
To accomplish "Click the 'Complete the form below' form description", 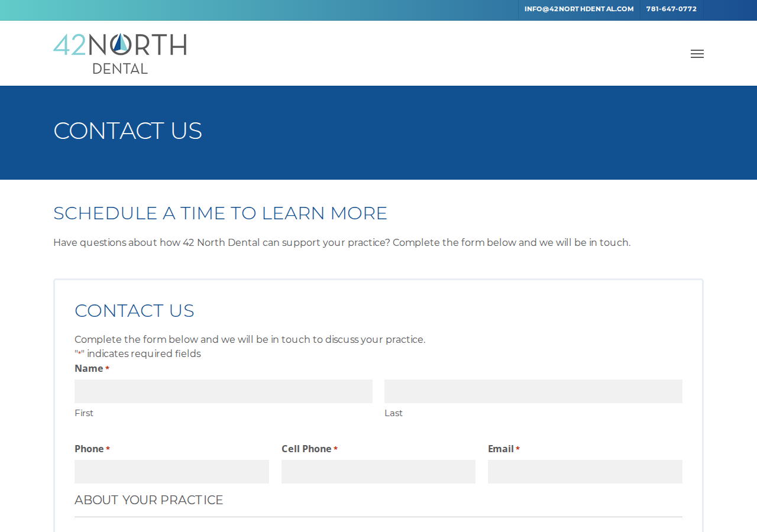I will point(250,340).
